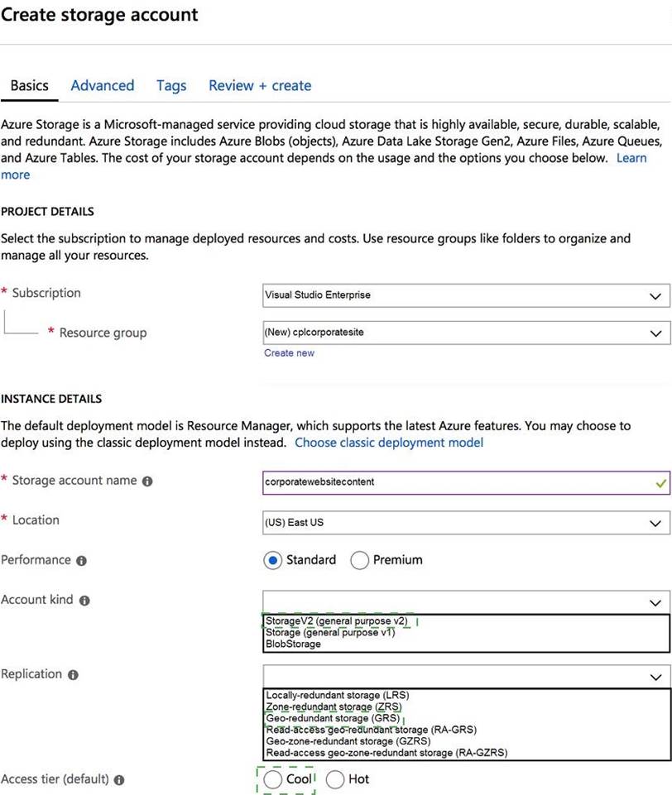
Task: Click info icon beside Performance label
Action: [x=81, y=561]
